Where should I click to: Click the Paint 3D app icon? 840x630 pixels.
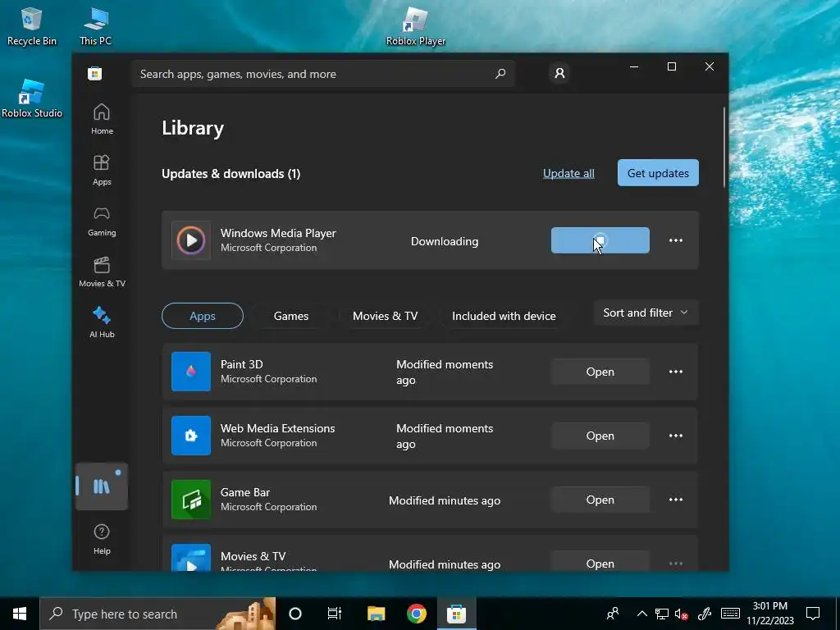(x=191, y=372)
